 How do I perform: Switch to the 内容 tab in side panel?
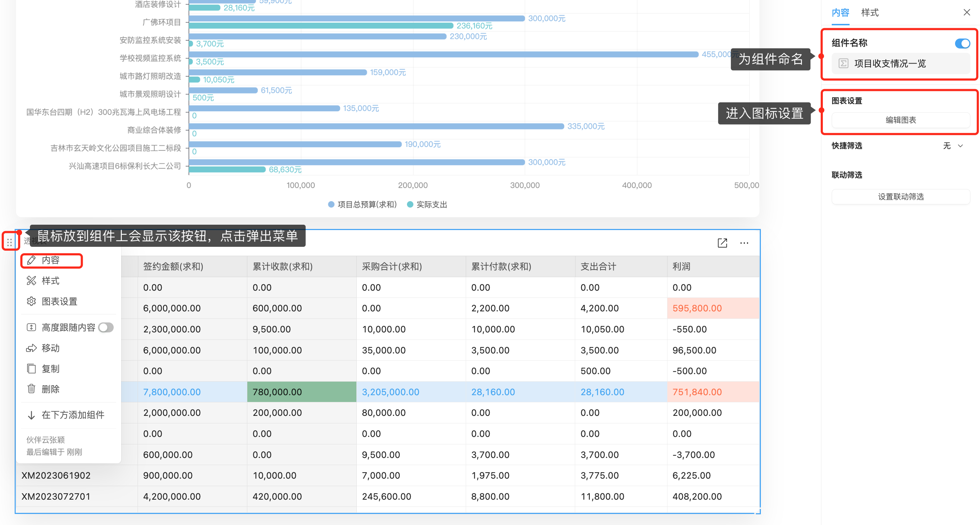point(840,12)
